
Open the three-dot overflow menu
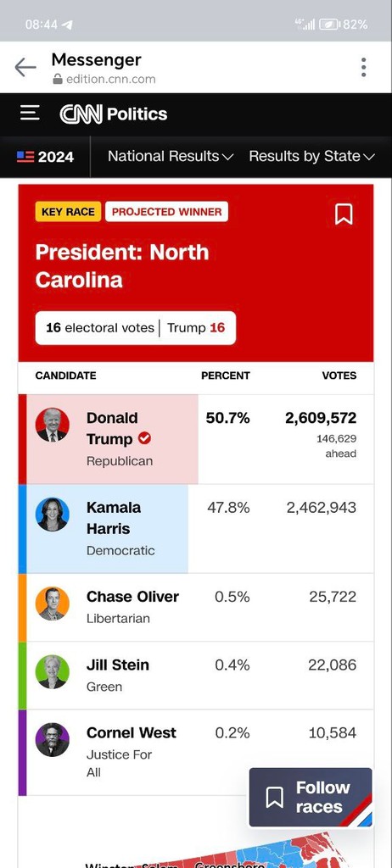[x=363, y=67]
